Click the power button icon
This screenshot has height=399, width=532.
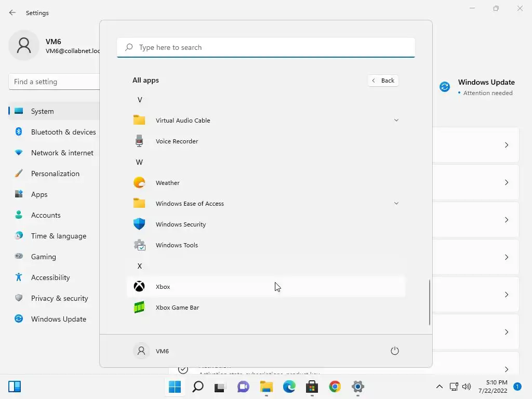[x=395, y=351]
